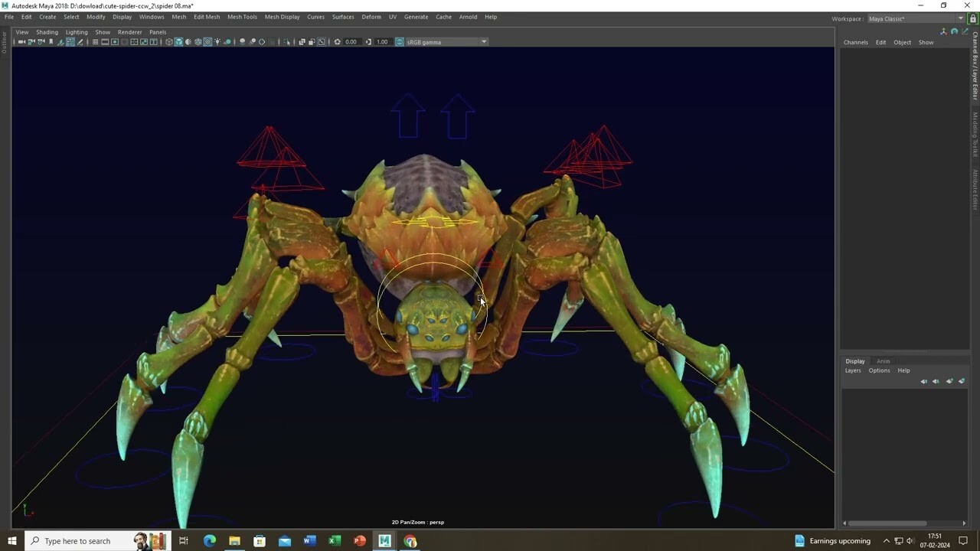980x551 pixels.
Task: Click the new empty layer icon in Layer Editor
Action: (950, 381)
